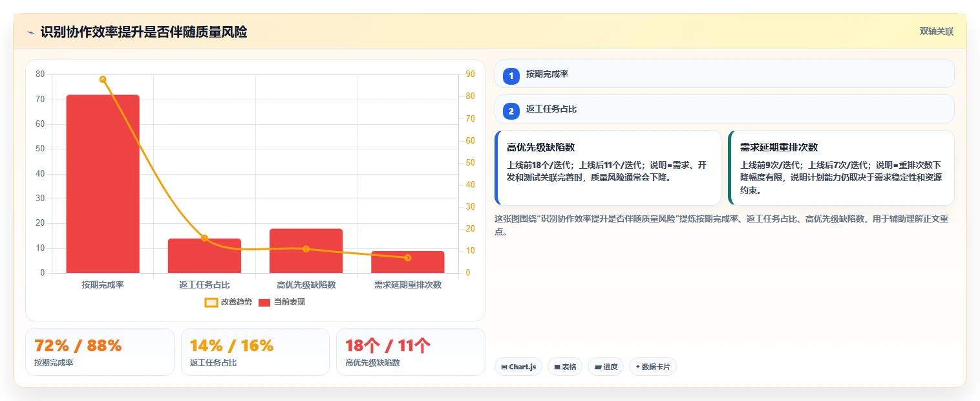Click the 按期完成率 x-axis label
Image resolution: width=980 pixels, height=401 pixels.
tap(103, 285)
